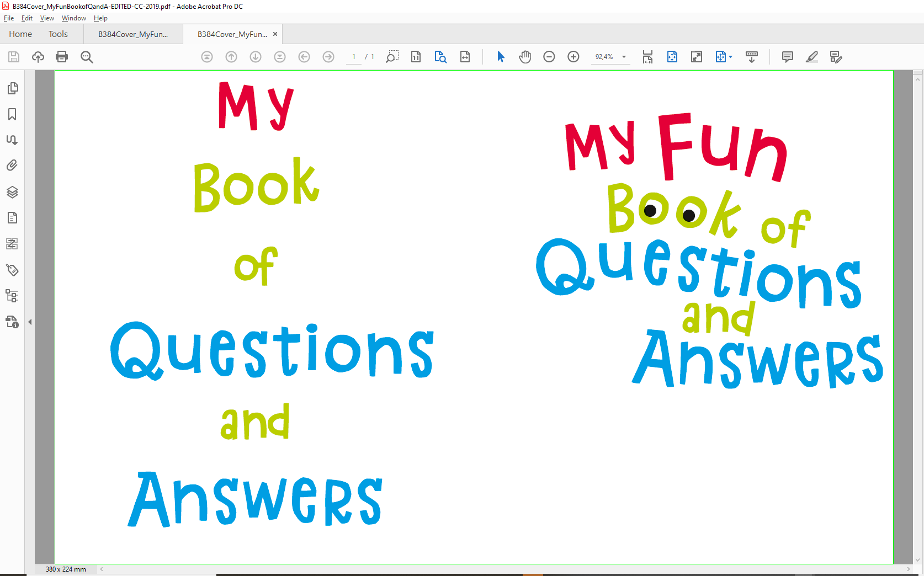Click the 92,4% zoom value field

tap(604, 57)
